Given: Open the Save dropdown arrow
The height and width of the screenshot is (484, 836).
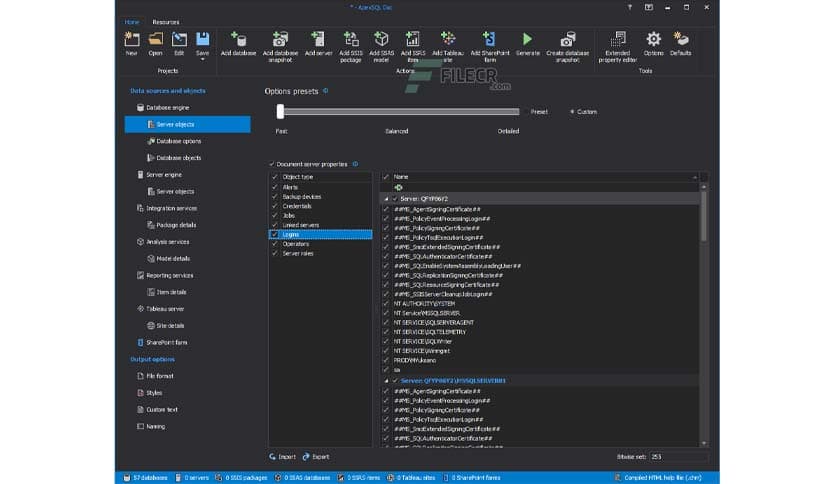Looking at the screenshot, I should coord(203,60).
